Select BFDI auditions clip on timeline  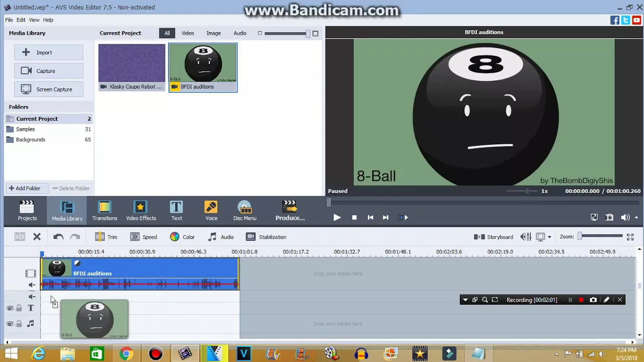click(140, 274)
